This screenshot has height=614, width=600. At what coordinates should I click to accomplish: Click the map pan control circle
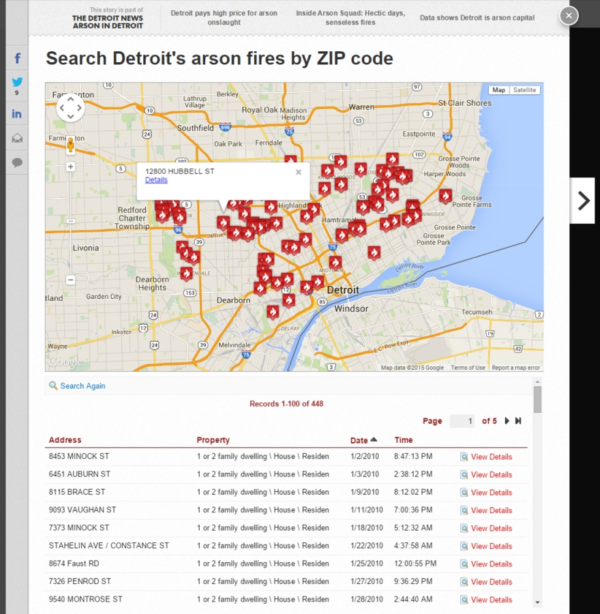(x=70, y=108)
